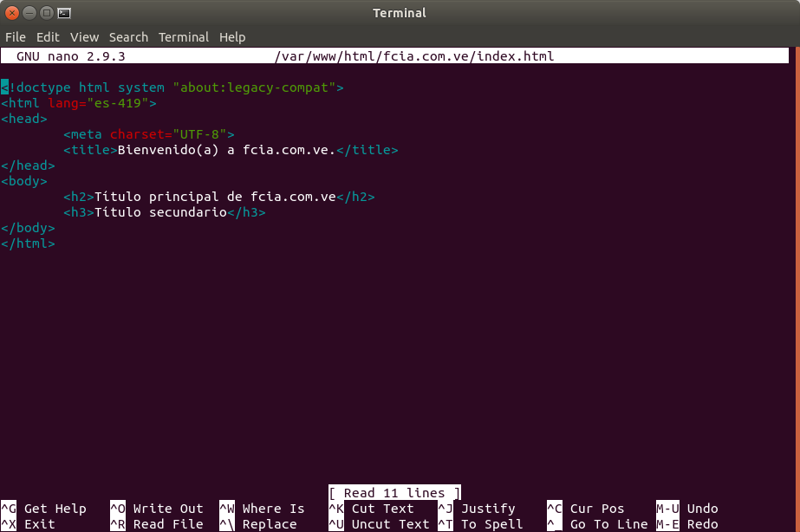Click the ^O Write Out shortcut
Viewport: 800px width, 532px height.
pos(156,509)
